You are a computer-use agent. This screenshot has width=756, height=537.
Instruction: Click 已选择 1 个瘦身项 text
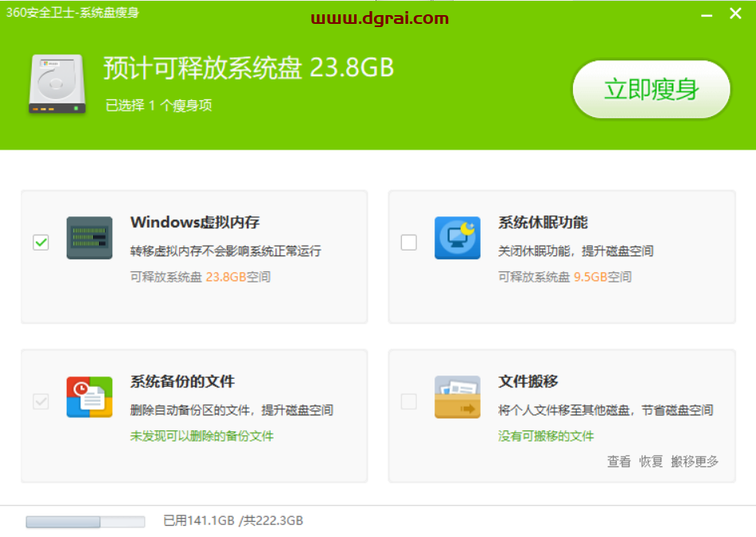[158, 106]
